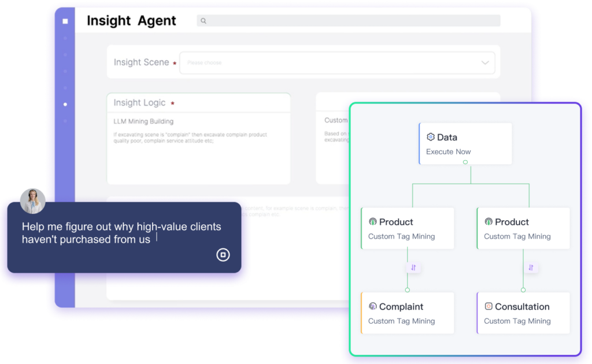Image resolution: width=592 pixels, height=364 pixels.
Task: Click the Complaint node icon
Action: (x=372, y=307)
